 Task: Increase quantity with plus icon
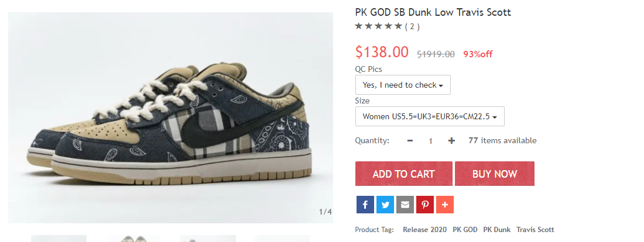coord(451,141)
